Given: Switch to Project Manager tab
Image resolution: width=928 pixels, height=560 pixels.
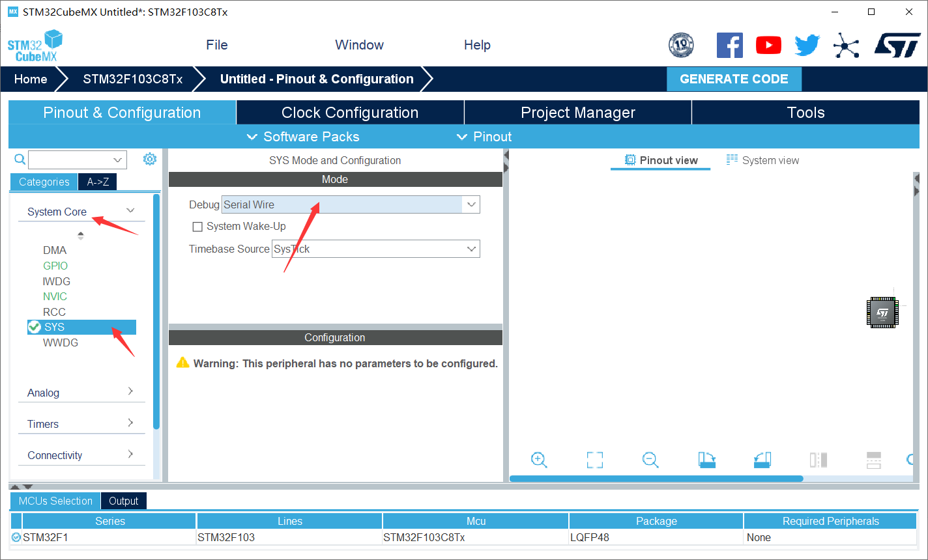Looking at the screenshot, I should 577,112.
